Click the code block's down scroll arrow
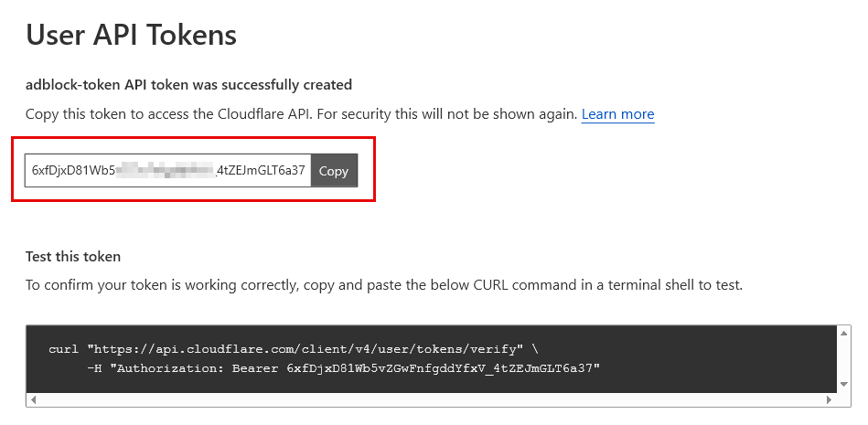 click(x=846, y=387)
